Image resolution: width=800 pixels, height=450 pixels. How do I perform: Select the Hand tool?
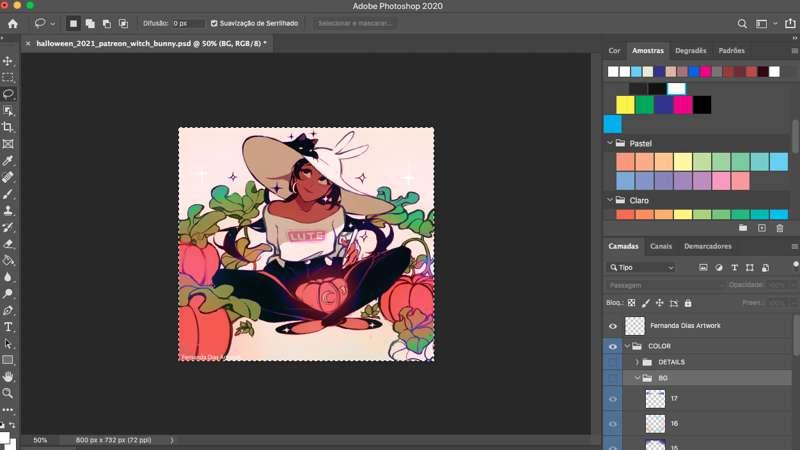point(8,377)
